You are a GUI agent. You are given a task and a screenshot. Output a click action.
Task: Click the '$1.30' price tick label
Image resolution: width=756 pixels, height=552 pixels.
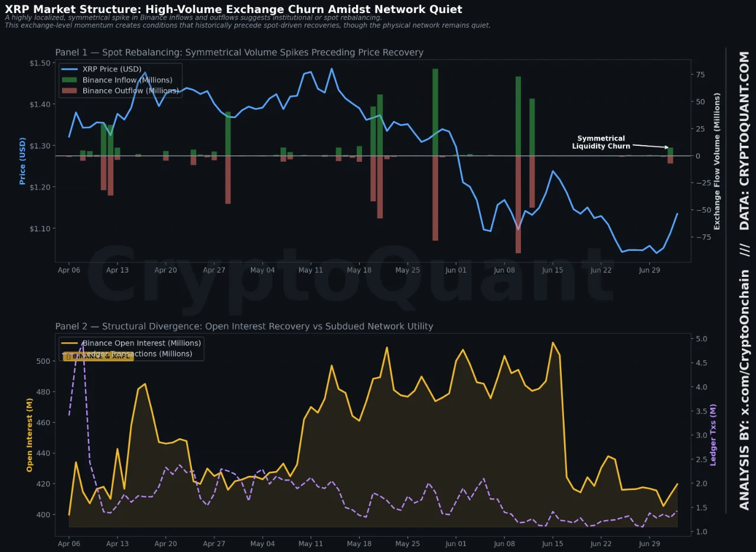click(40, 146)
